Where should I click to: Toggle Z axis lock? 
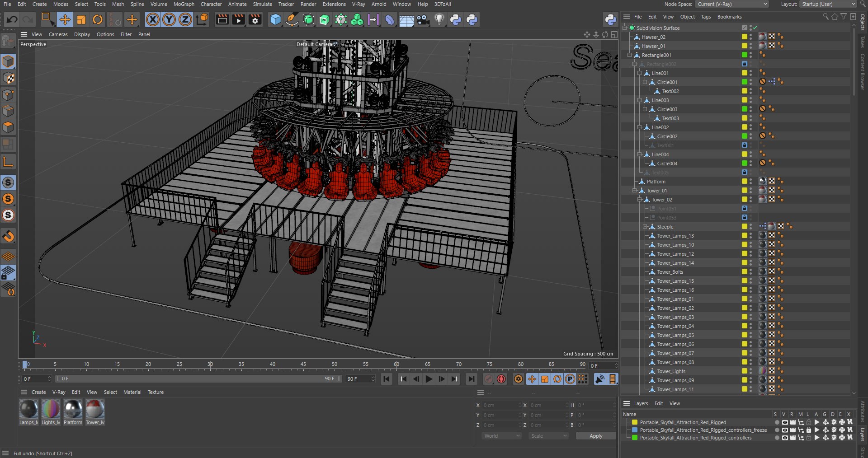tap(185, 19)
